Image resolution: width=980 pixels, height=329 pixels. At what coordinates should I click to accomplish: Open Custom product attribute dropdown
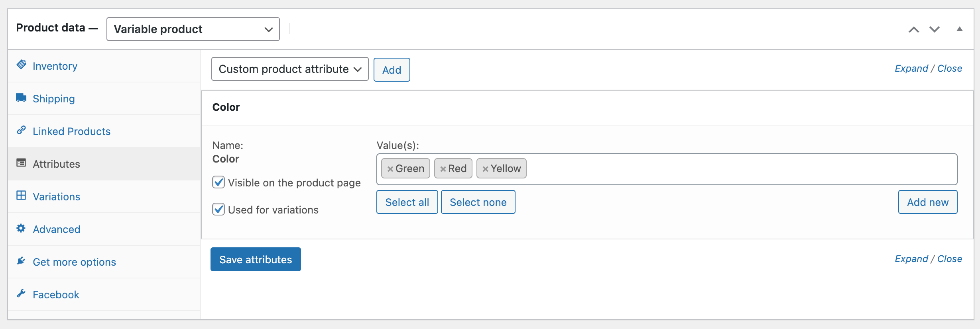tap(290, 69)
